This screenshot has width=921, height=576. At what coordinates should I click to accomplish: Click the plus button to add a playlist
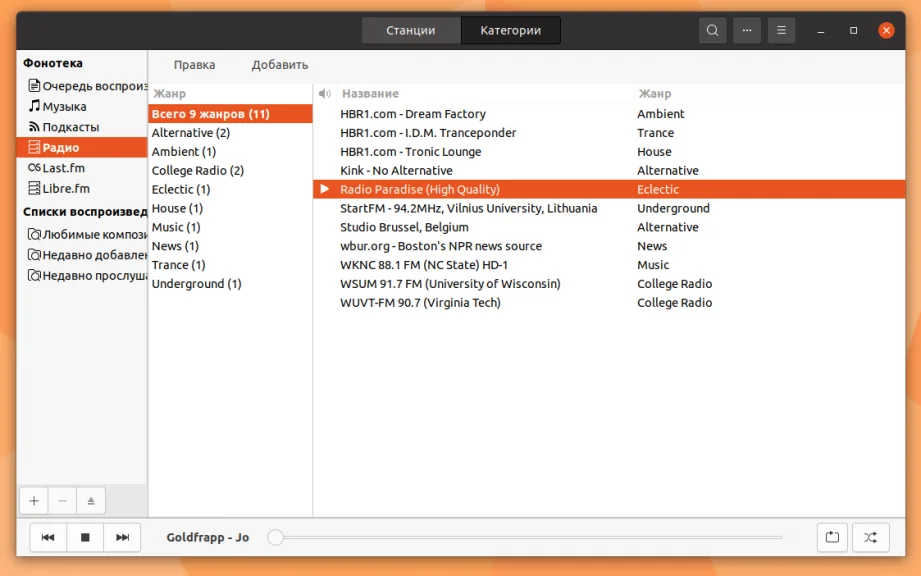coord(34,500)
